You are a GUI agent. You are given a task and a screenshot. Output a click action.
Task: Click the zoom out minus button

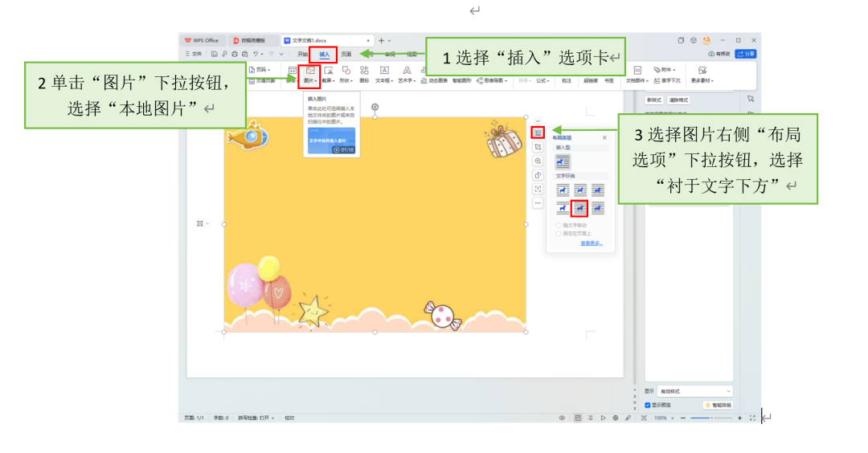tap(683, 418)
